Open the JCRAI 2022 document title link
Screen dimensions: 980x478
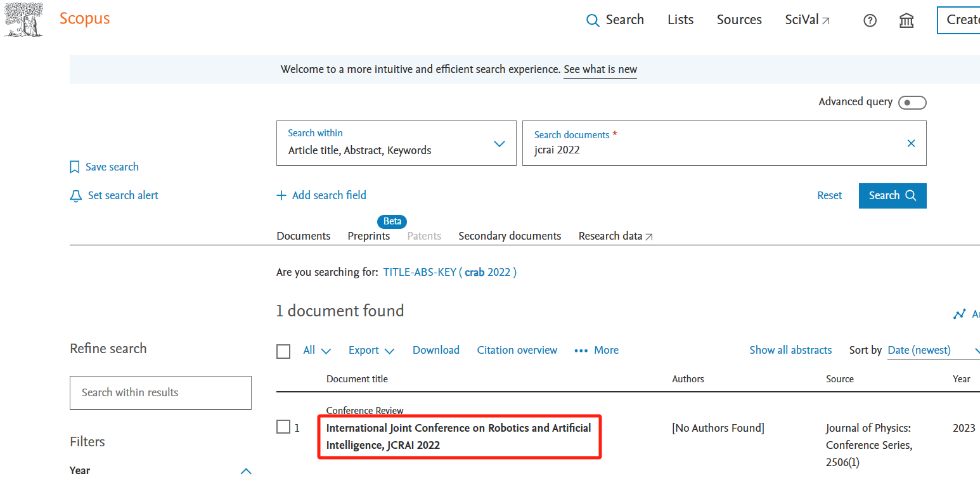(458, 436)
